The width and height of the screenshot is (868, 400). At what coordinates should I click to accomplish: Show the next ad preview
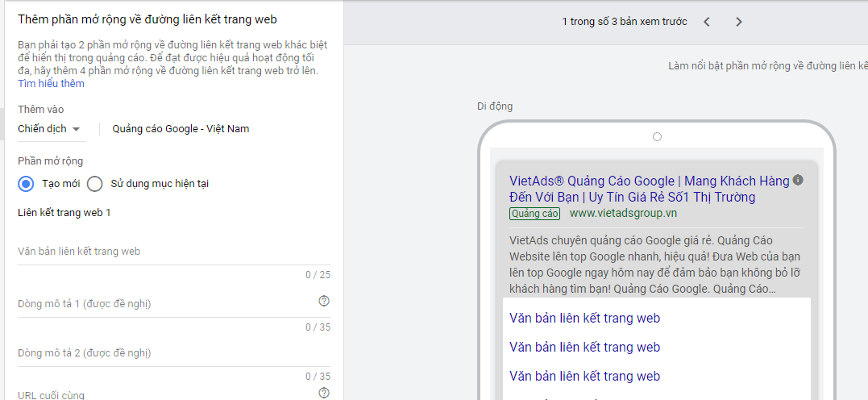(738, 22)
